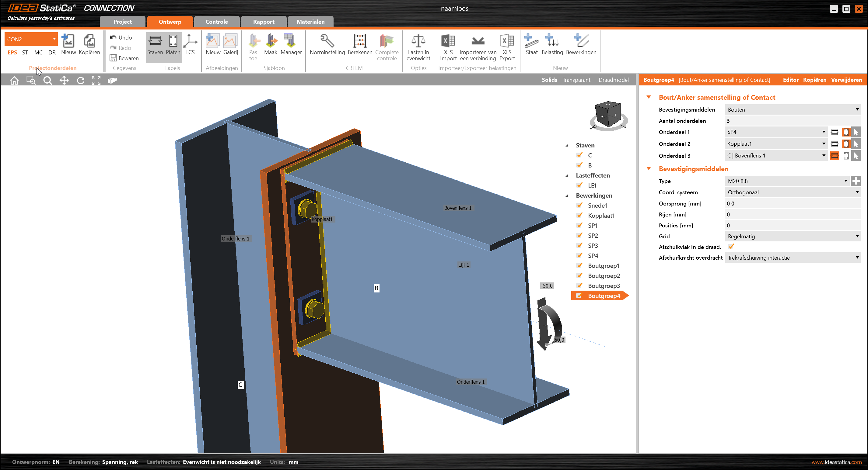The height and width of the screenshot is (470, 868).
Task: Click the Lasten in evenwicht scales icon
Action: [418, 41]
